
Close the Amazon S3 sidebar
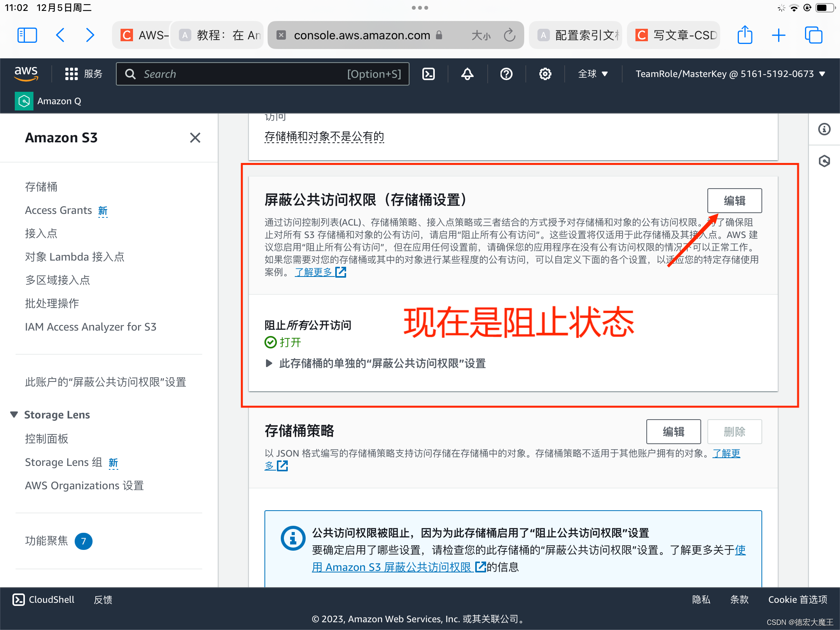(195, 138)
